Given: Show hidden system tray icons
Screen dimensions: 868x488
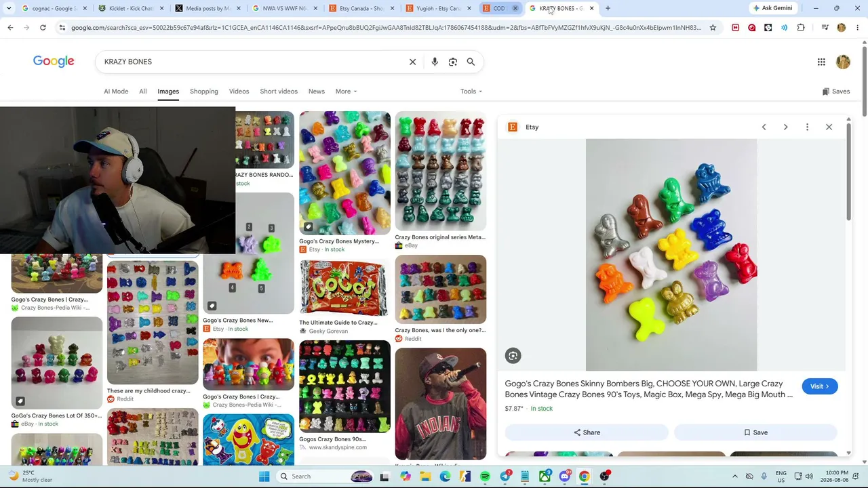Looking at the screenshot, I should pyautogui.click(x=734, y=476).
